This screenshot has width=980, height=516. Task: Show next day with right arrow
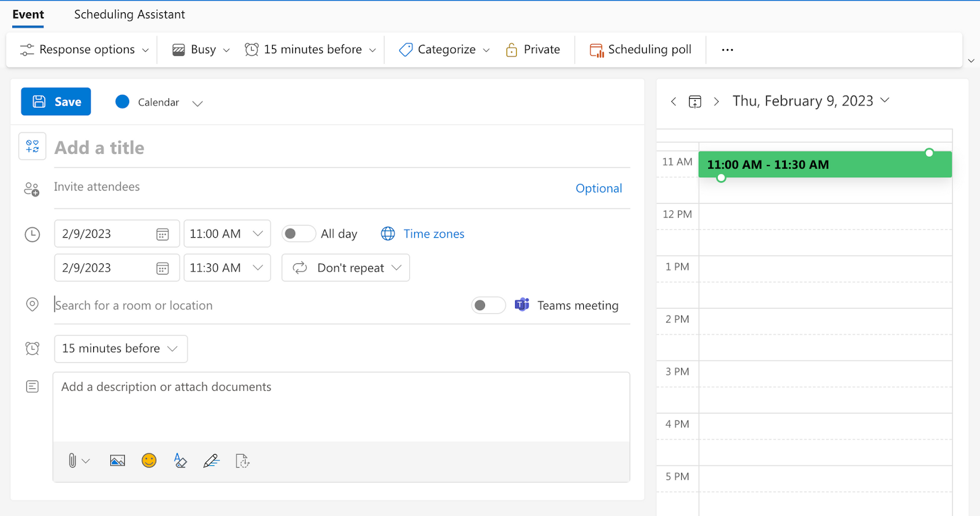[x=716, y=102]
